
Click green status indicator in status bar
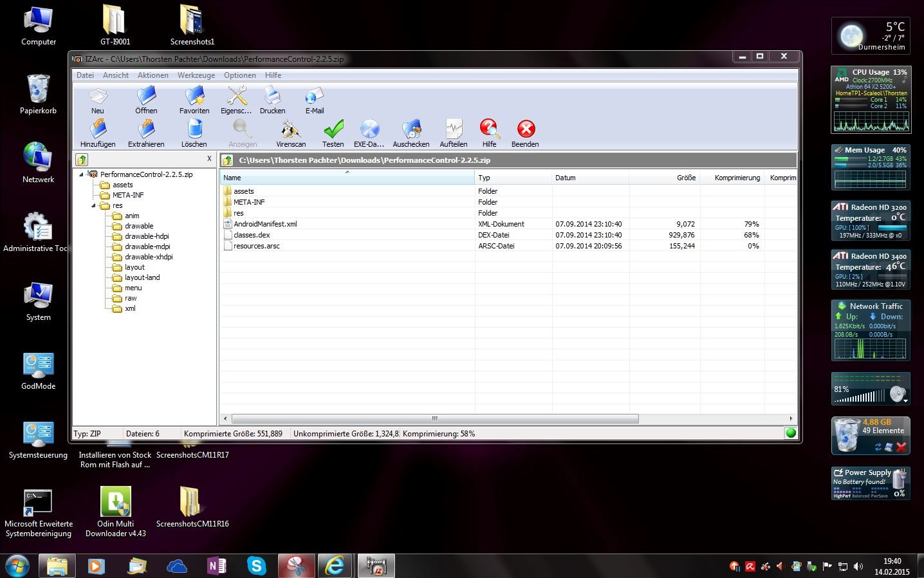tap(791, 433)
